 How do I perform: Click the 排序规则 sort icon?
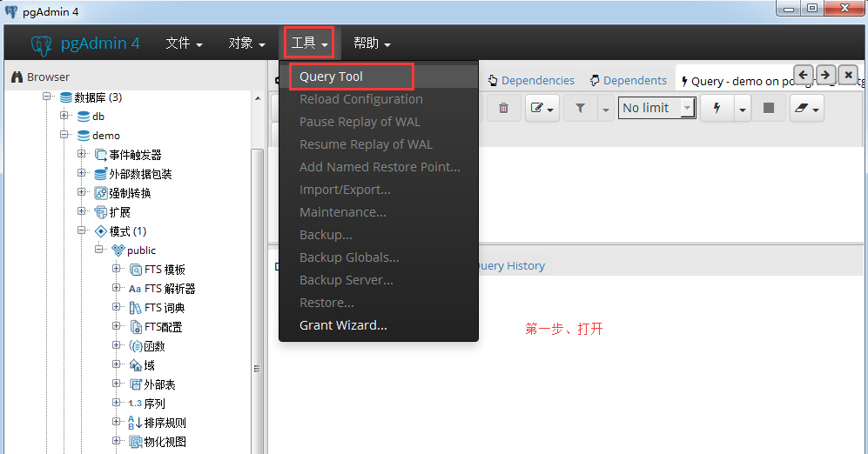pyautogui.click(x=135, y=423)
